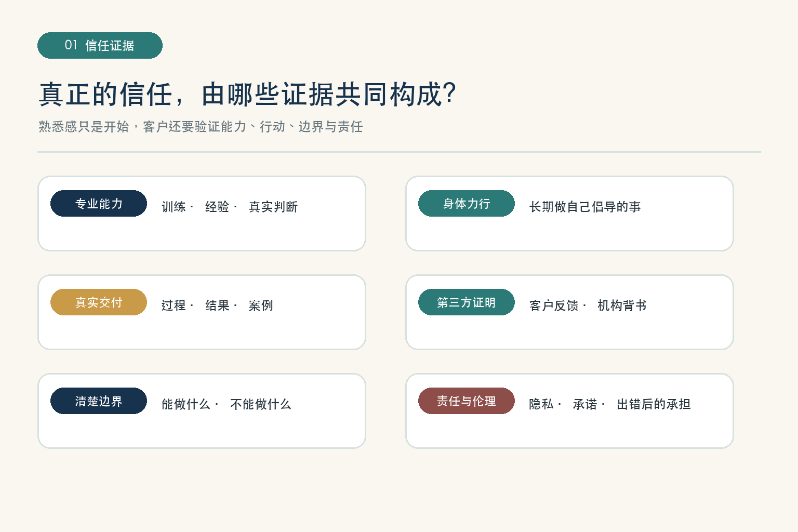The width and height of the screenshot is (798, 532).
Task: Click the text 机构背书
Action: pos(622,305)
